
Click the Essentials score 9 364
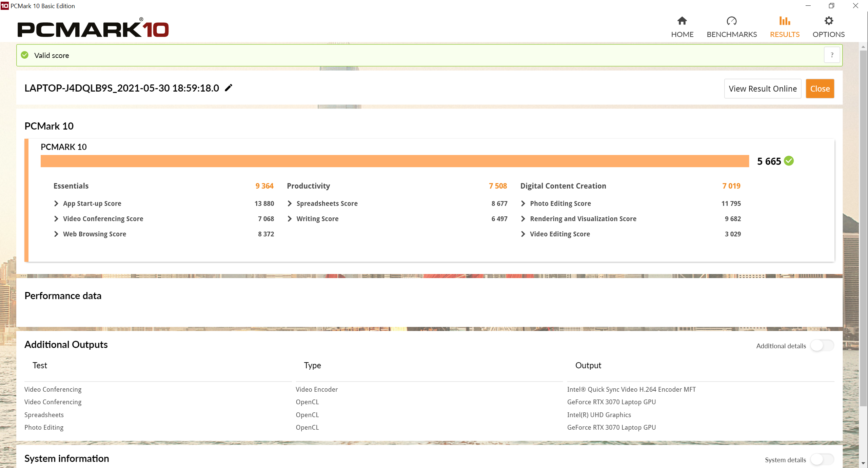264,186
